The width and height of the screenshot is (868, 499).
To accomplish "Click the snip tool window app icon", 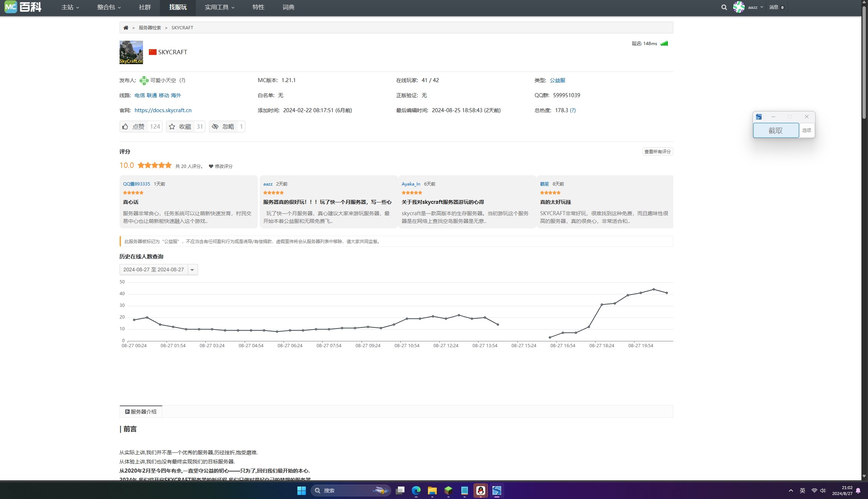I will (759, 117).
